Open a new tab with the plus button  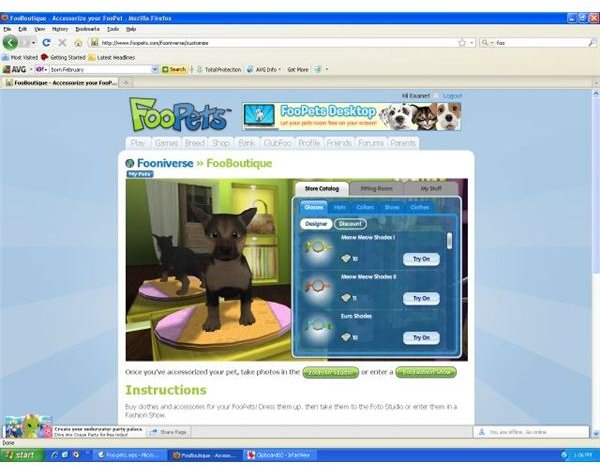[126, 83]
